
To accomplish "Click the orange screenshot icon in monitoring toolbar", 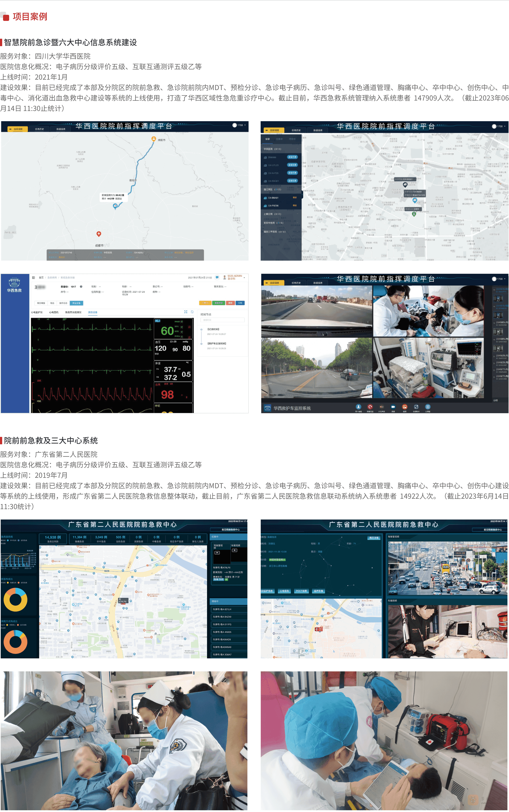I will tap(405, 407).
